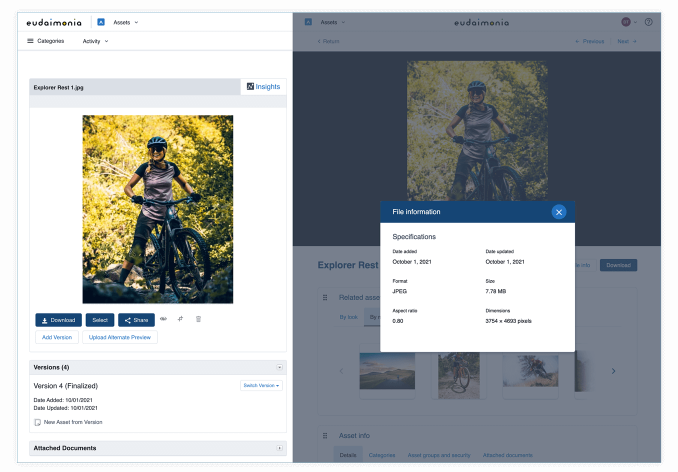The height and width of the screenshot is (472, 678).
Task: Go to the Next asset
Action: pyautogui.click(x=627, y=41)
